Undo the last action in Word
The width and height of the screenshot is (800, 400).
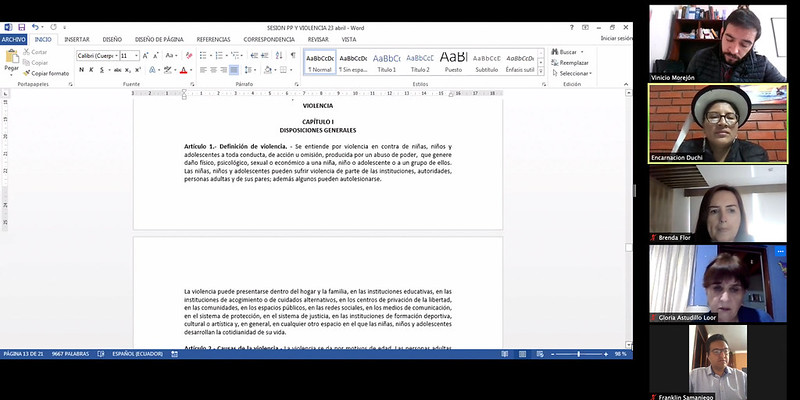(35, 27)
